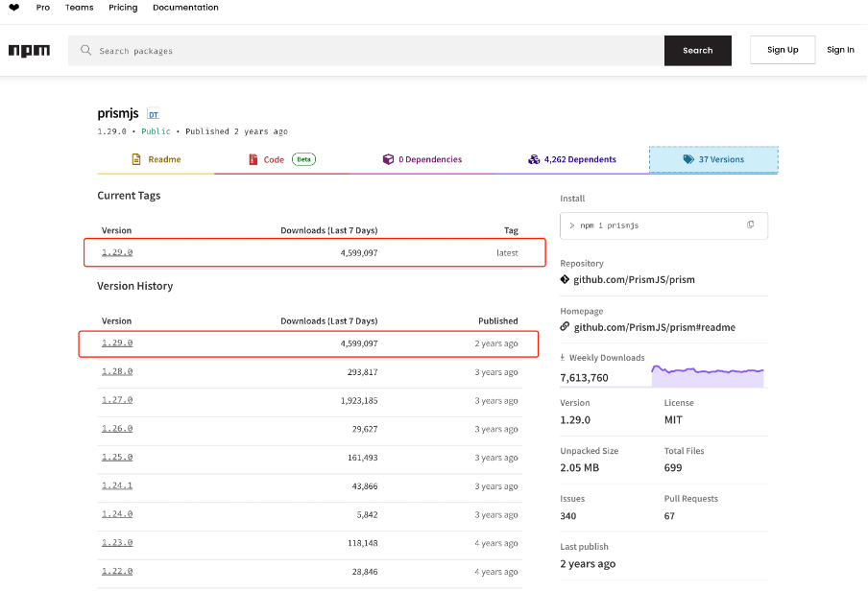Click the Version 1.29.0 value in sidebar
Viewport: 868px width, 591px height.
(x=575, y=420)
